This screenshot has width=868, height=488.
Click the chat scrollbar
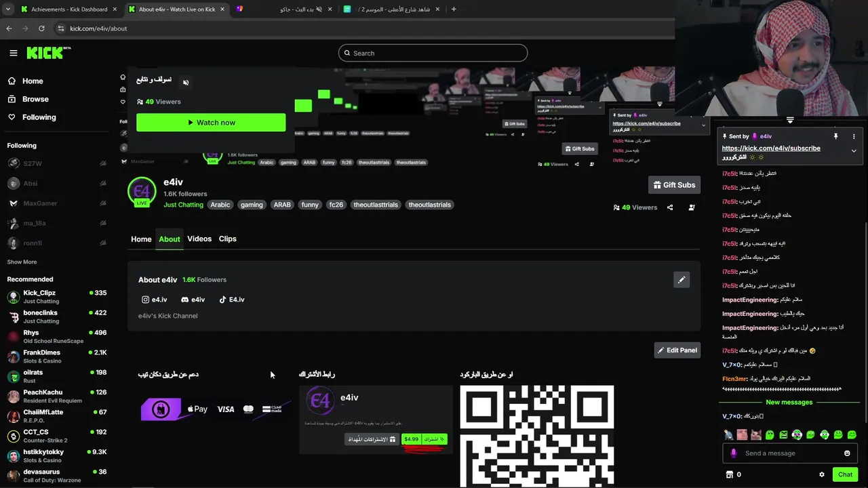coord(865,285)
